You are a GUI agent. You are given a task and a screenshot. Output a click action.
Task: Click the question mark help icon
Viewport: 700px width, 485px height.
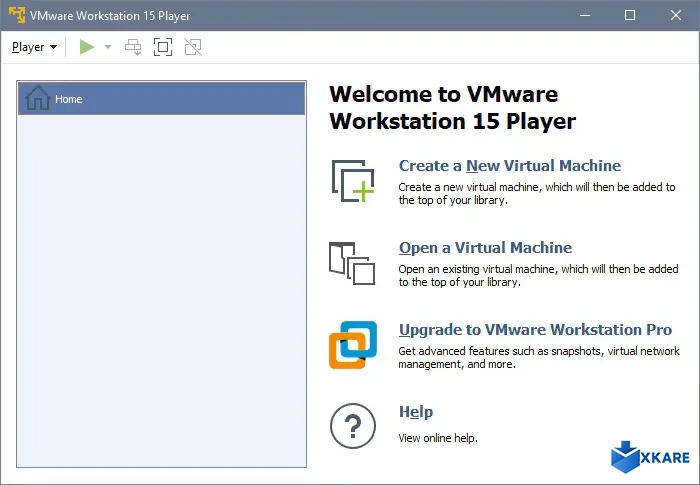click(353, 426)
